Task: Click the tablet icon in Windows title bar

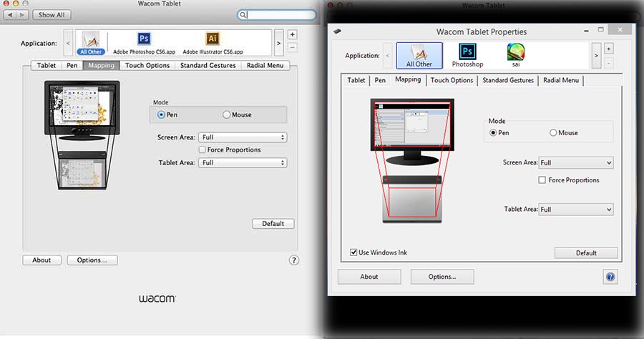Action: [x=337, y=31]
